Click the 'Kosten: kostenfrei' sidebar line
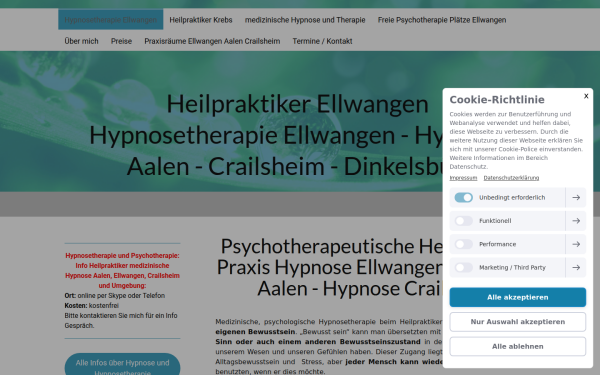 click(x=92, y=306)
